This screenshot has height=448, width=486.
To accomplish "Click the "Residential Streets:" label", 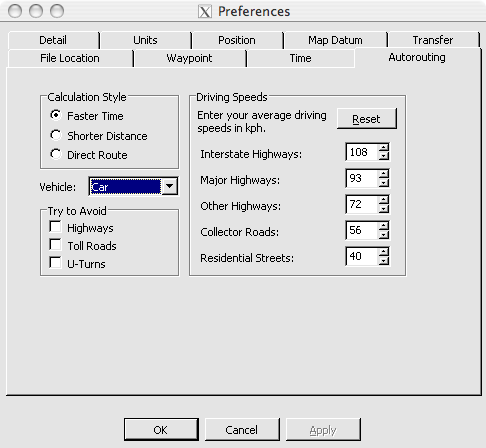I will 247,258.
